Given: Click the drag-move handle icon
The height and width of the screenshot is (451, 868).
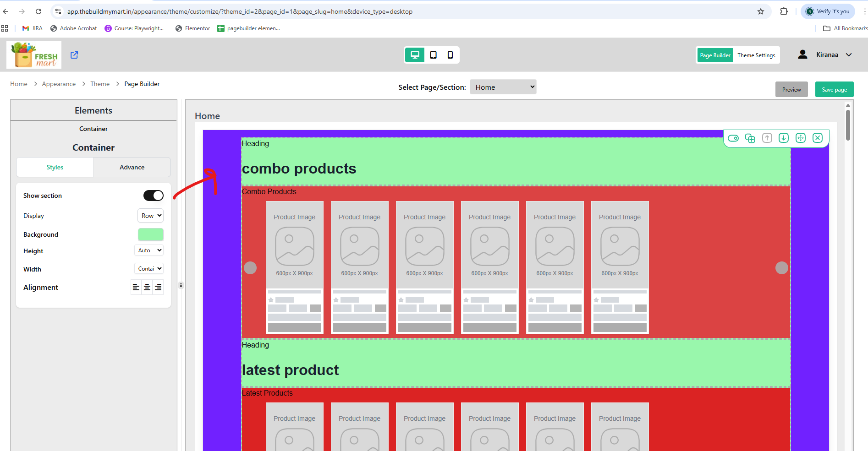Looking at the screenshot, I should [801, 138].
